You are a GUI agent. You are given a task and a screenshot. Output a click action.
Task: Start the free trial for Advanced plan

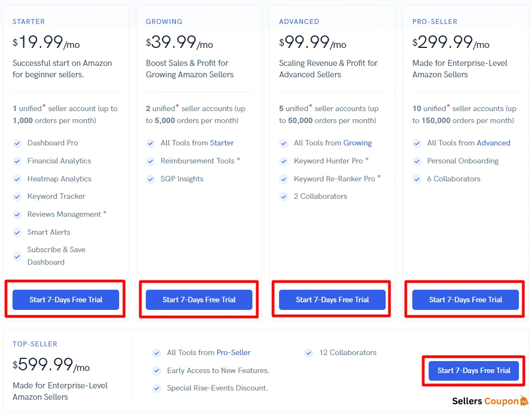click(x=332, y=300)
